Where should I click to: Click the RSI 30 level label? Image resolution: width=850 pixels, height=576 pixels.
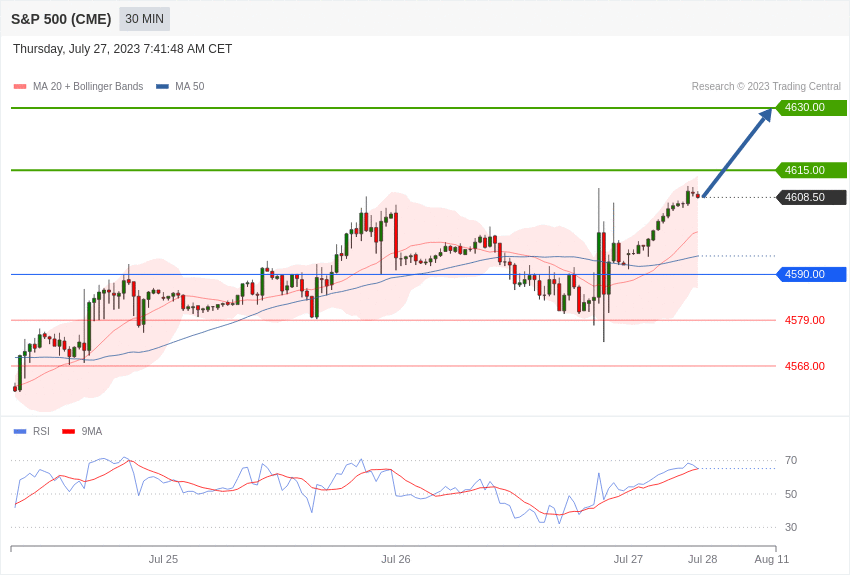pos(791,527)
